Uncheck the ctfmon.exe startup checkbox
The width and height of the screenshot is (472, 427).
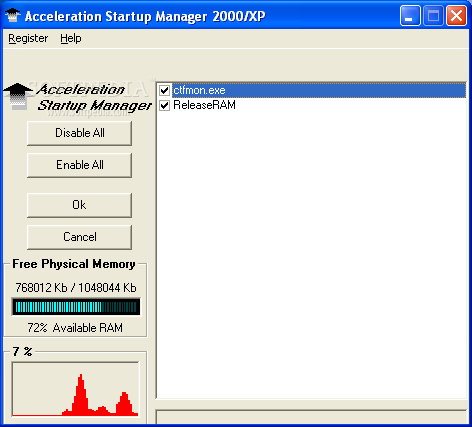pos(164,90)
